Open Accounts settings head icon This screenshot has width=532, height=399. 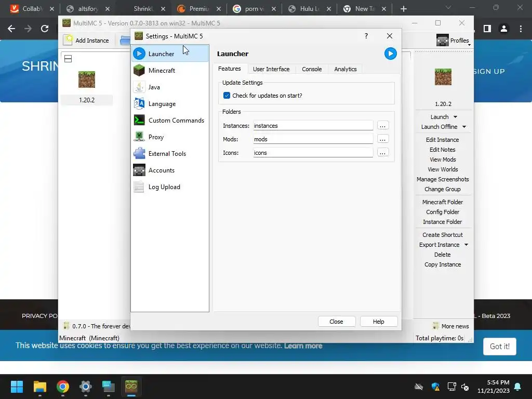coord(139,170)
